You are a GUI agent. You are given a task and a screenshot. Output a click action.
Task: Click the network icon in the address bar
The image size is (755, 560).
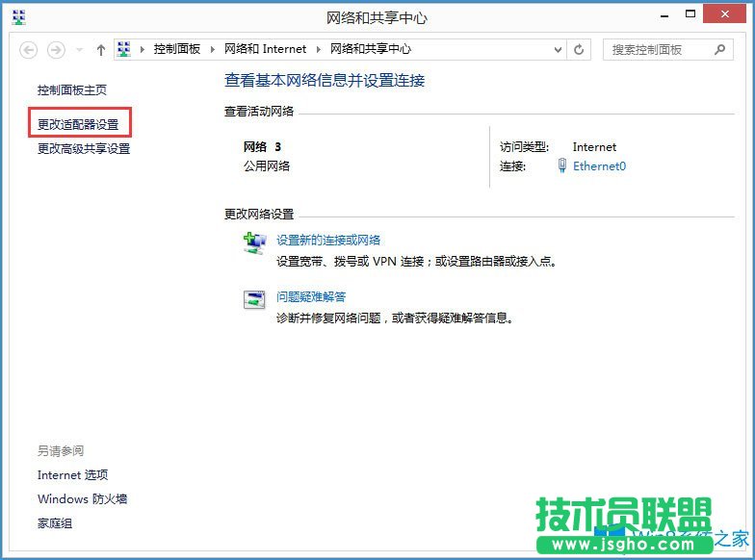coord(123,49)
